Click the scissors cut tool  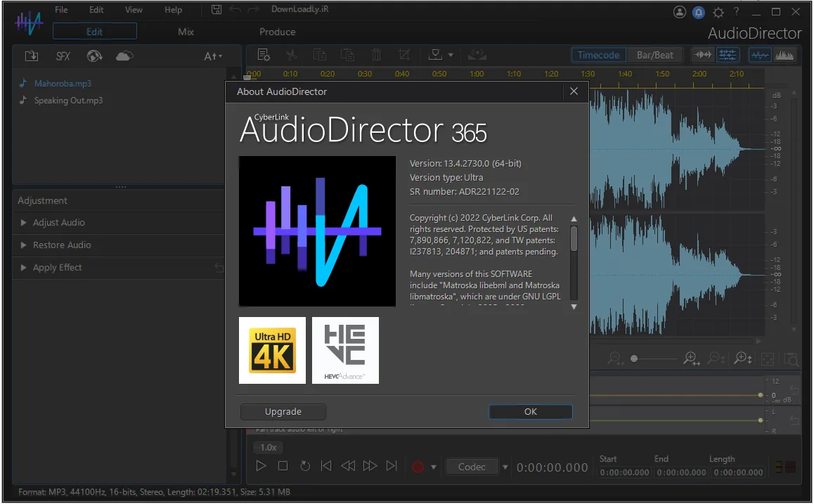click(x=292, y=55)
